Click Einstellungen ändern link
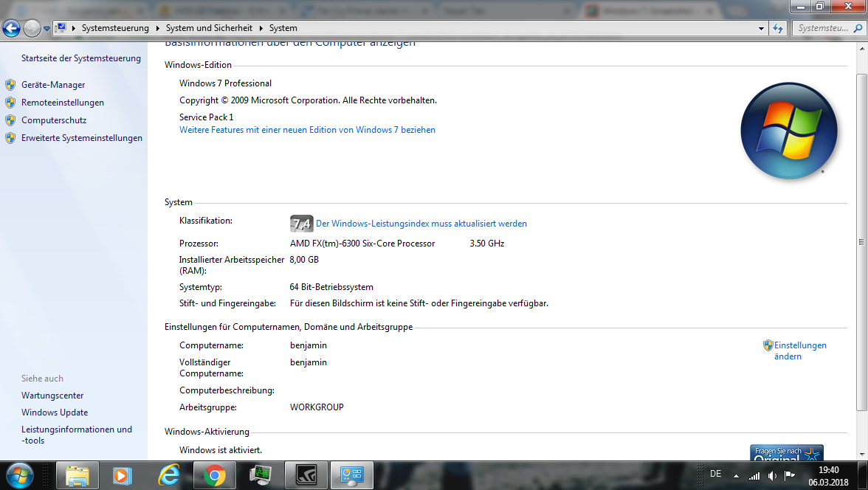Image resolution: width=868 pixels, height=490 pixels. tap(800, 351)
